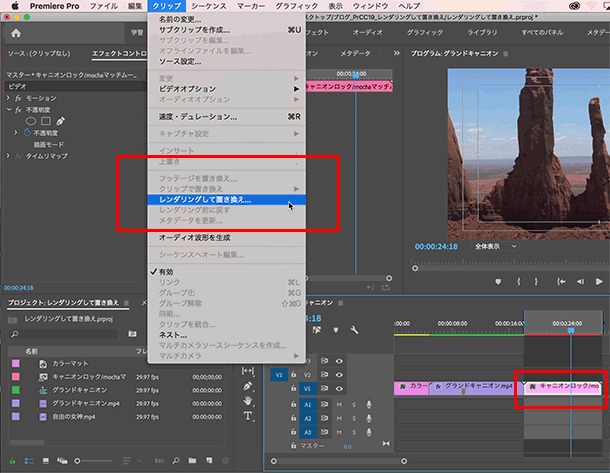Screen dimensions: 610x473
Task: Go to In point in Program monitor
Action: [561, 282]
